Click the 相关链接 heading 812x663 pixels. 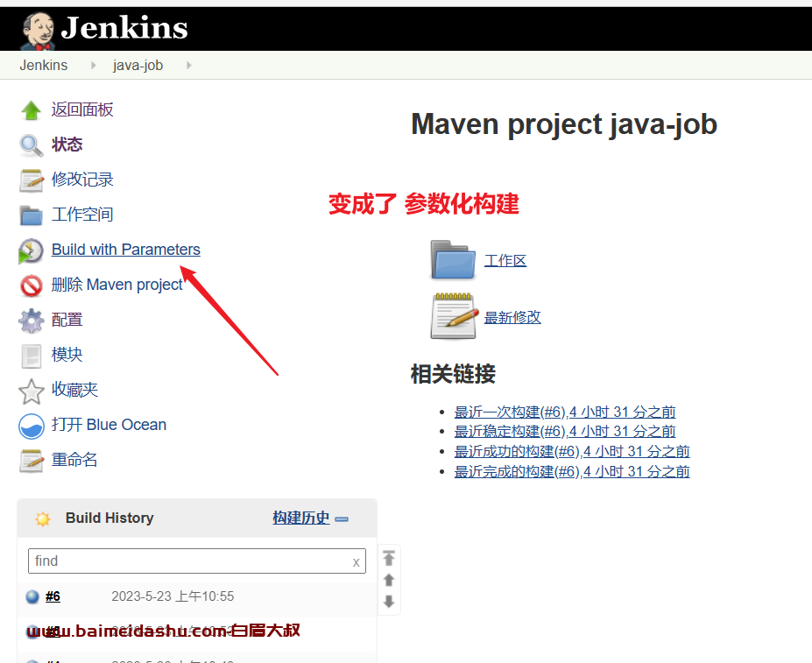tap(453, 374)
